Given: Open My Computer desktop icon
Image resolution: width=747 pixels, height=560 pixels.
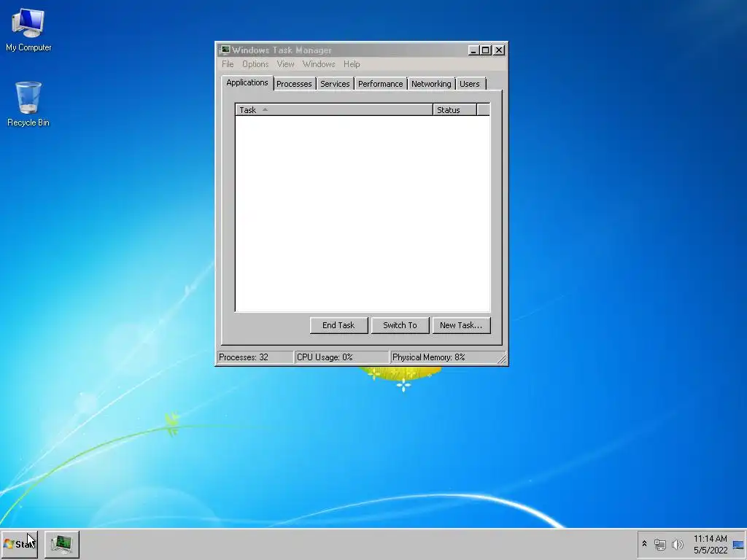Looking at the screenshot, I should 28,29.
